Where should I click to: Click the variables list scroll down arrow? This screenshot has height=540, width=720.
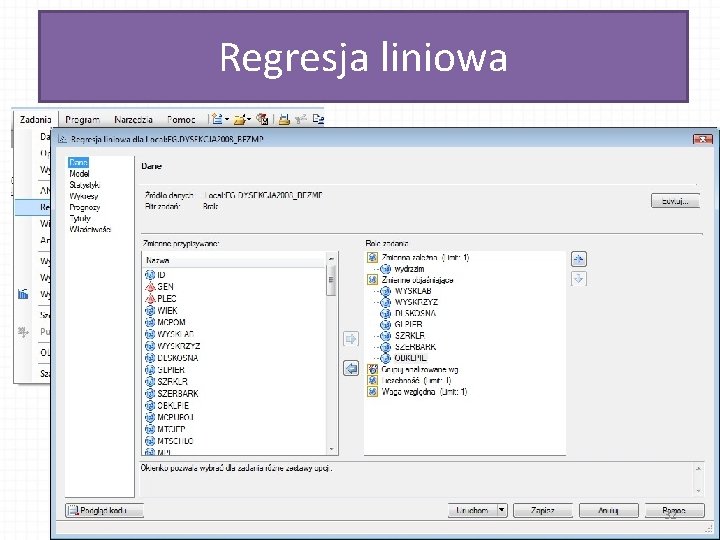(x=331, y=449)
